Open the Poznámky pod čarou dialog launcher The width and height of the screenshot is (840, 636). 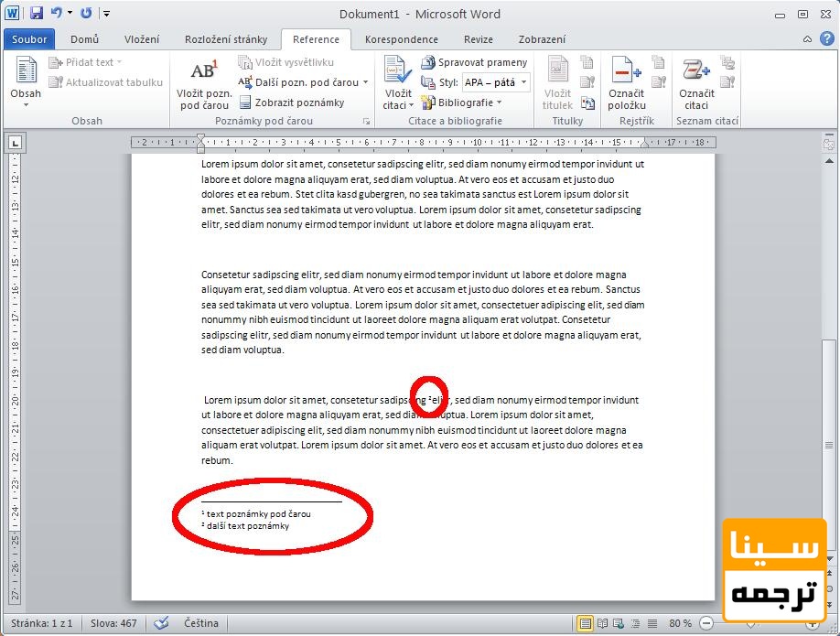366,121
